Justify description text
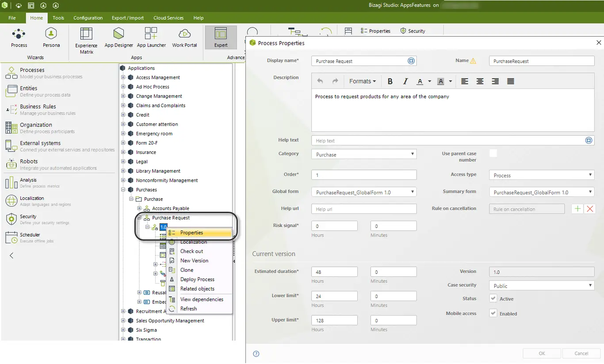 (x=511, y=81)
